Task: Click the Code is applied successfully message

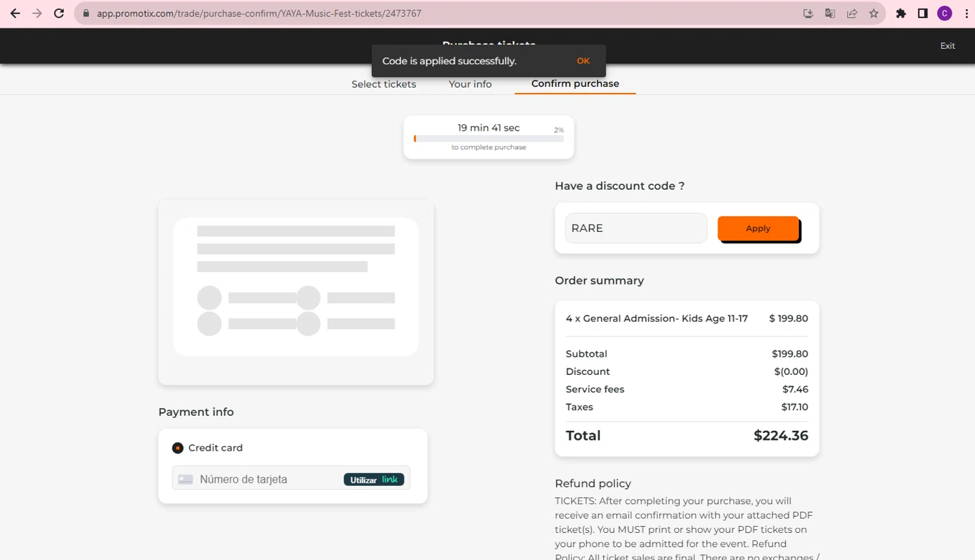Action: [449, 60]
